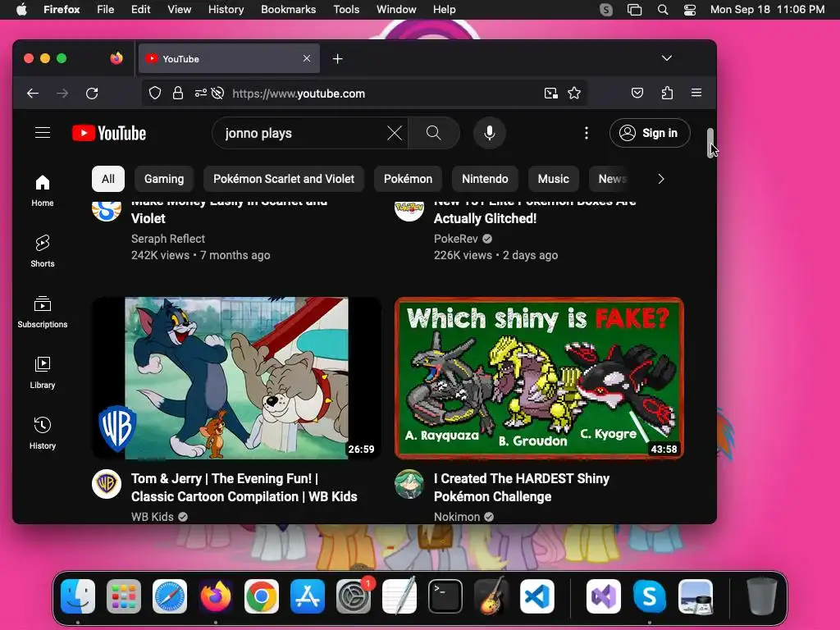
Task: Click the Which shiny is FAKE thumbnail
Action: tap(539, 377)
